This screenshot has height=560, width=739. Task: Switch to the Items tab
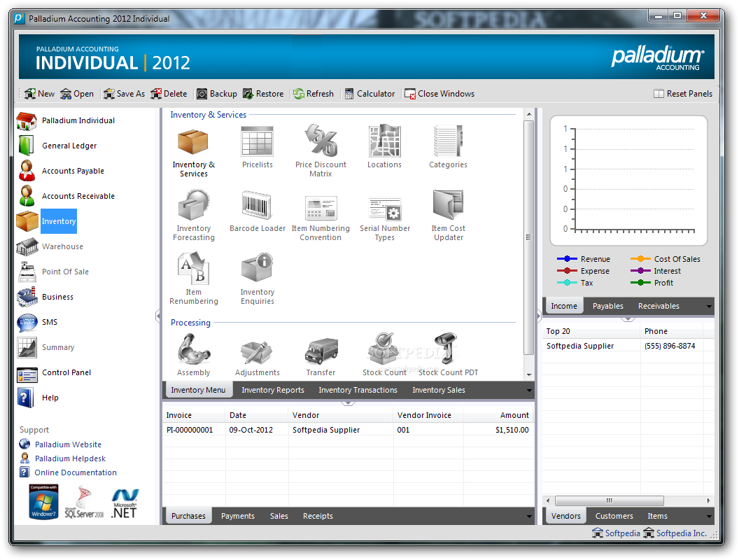tap(657, 516)
